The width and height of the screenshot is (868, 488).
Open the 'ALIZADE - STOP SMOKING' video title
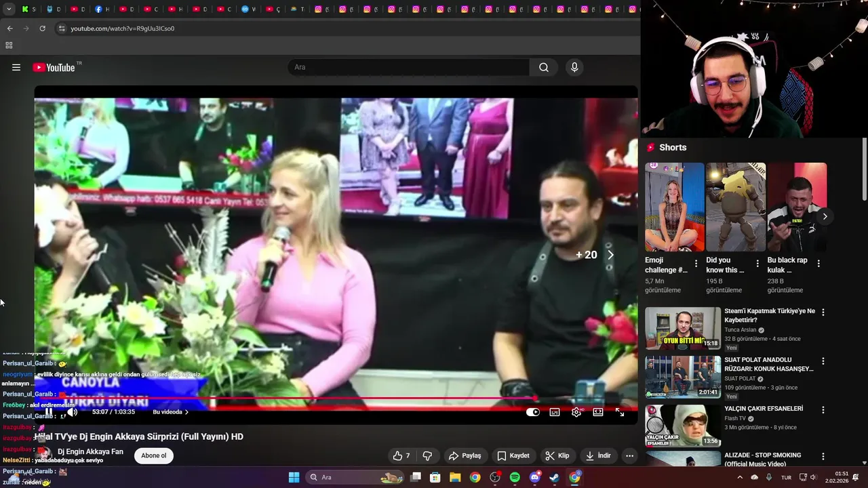tap(762, 460)
